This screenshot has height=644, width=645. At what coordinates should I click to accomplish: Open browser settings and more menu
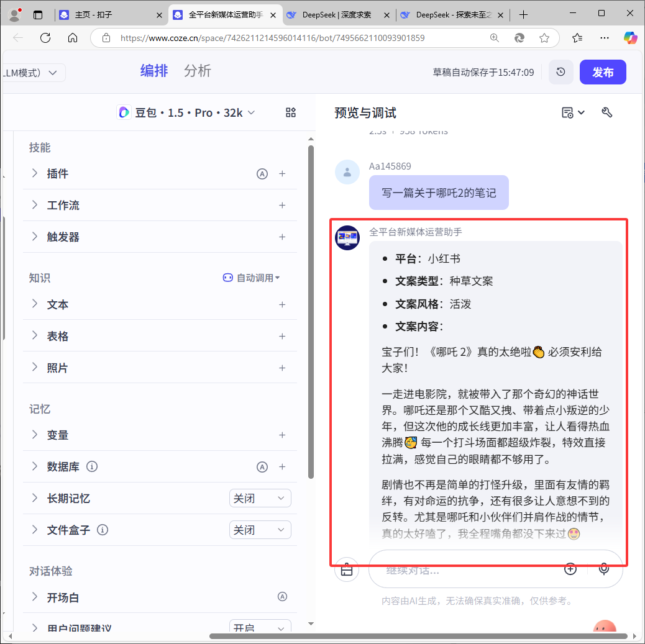pos(604,38)
